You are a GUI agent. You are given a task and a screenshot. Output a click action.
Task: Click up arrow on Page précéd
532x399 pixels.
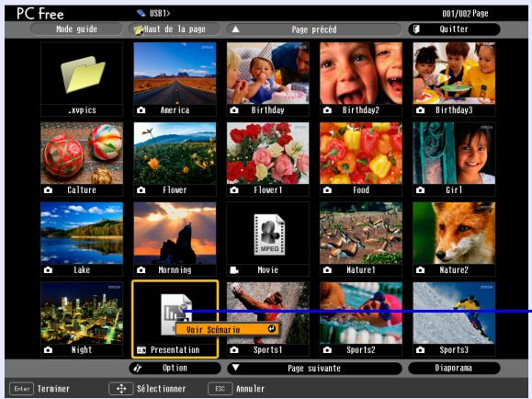coord(235,29)
